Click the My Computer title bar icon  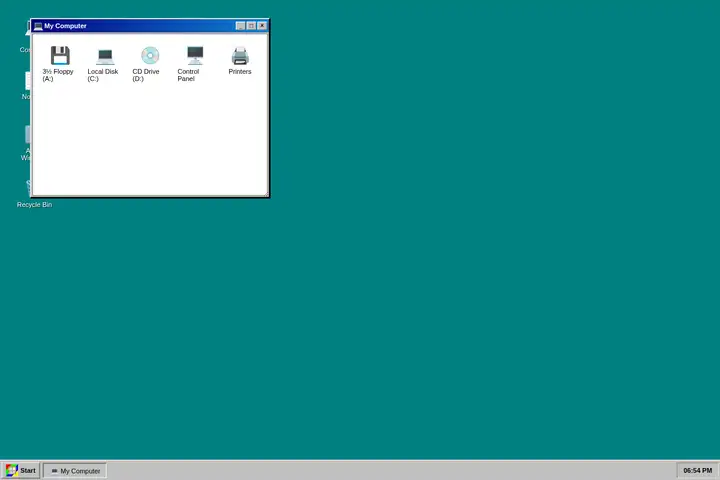pos(38,26)
